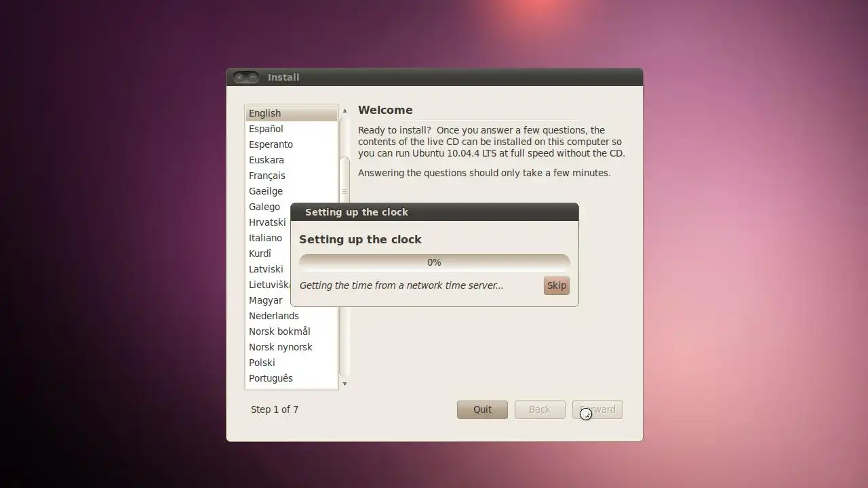
Task: Click the Forward button
Action: click(597, 409)
